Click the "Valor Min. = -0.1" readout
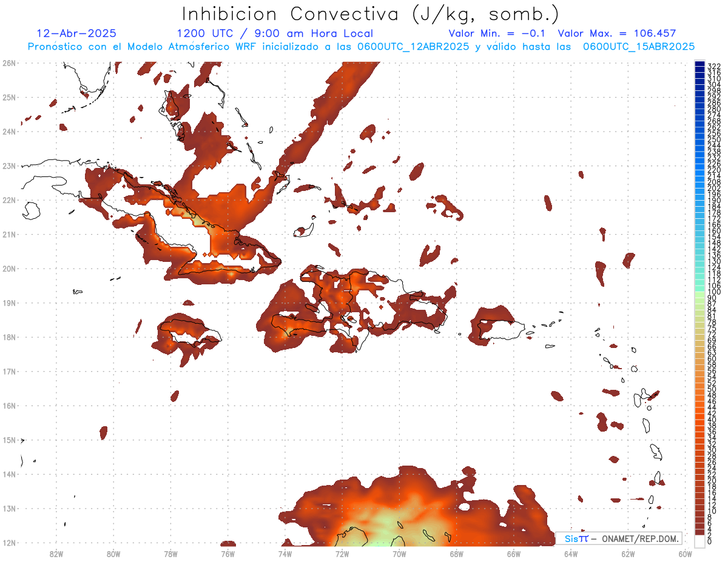 pyautogui.click(x=498, y=33)
